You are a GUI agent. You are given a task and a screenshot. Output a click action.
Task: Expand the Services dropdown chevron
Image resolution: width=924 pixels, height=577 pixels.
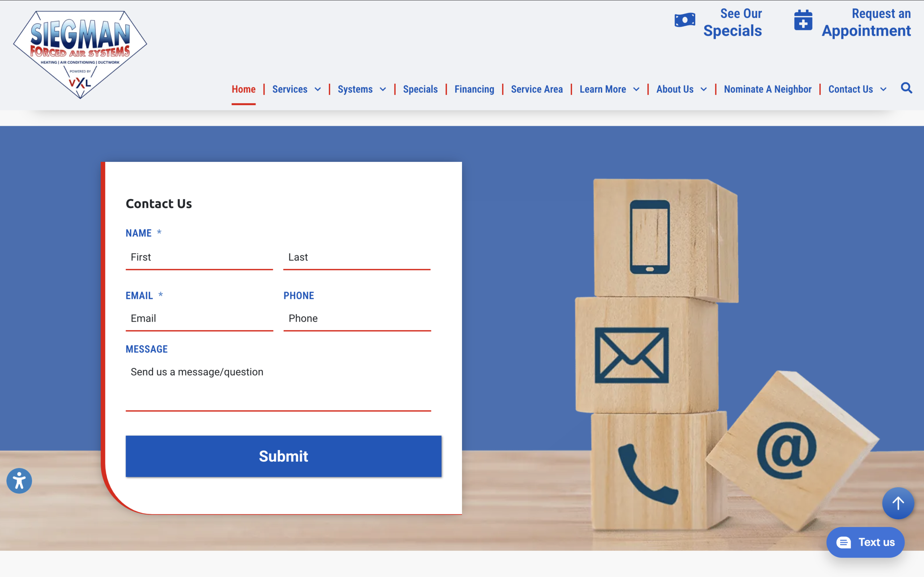(318, 89)
